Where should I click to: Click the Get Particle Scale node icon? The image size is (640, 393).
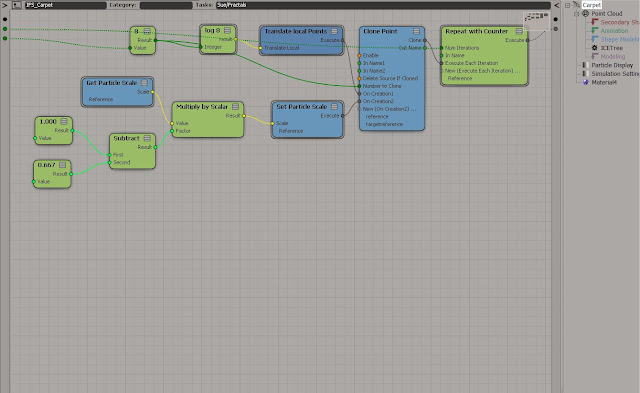144,83
